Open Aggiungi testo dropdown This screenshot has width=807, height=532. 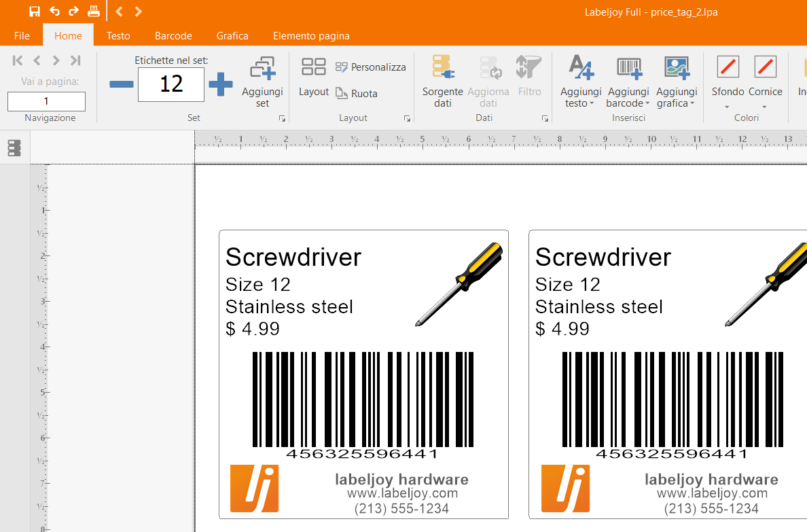[x=581, y=82]
